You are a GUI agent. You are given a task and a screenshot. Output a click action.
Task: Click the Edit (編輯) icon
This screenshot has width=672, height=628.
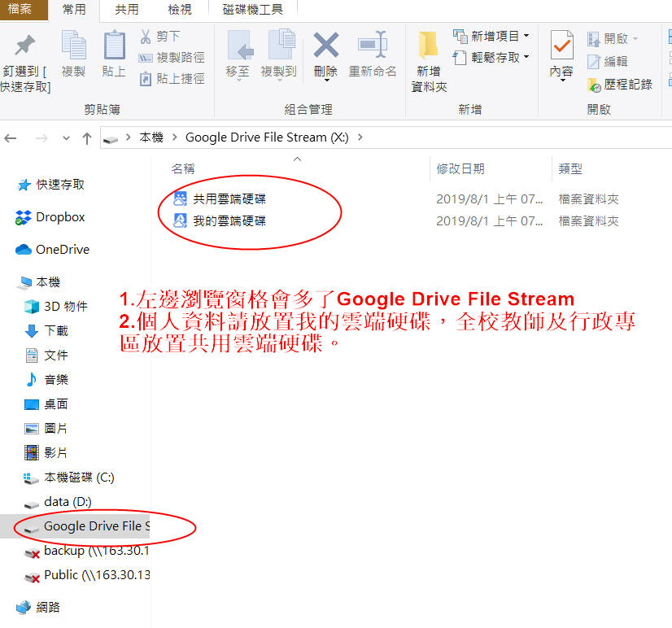click(x=594, y=62)
